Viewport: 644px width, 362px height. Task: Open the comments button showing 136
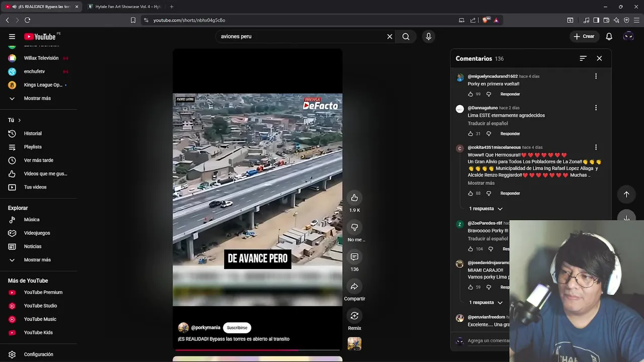tap(354, 257)
